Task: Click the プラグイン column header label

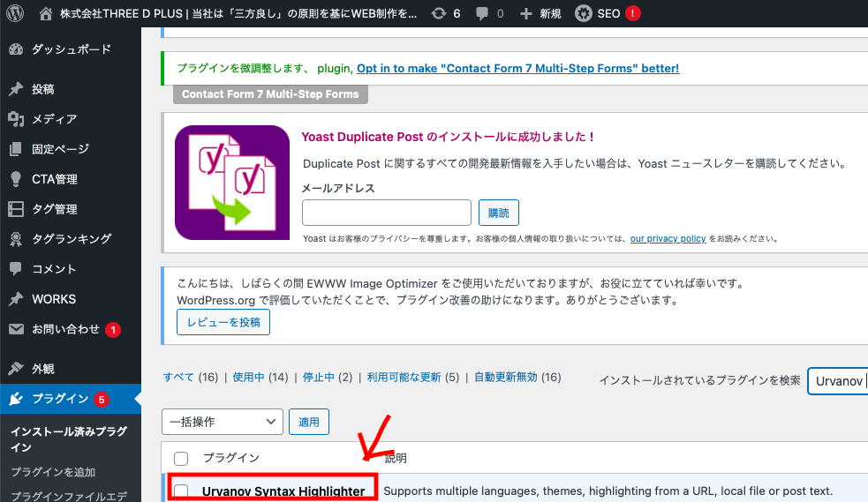Action: click(x=230, y=458)
